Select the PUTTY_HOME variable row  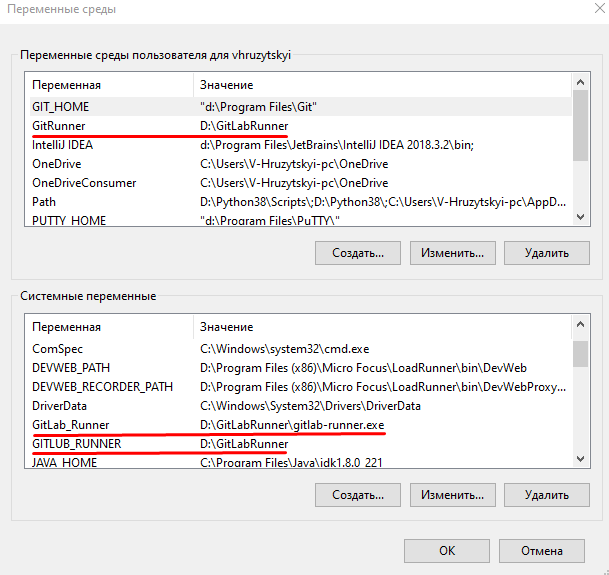point(301,220)
